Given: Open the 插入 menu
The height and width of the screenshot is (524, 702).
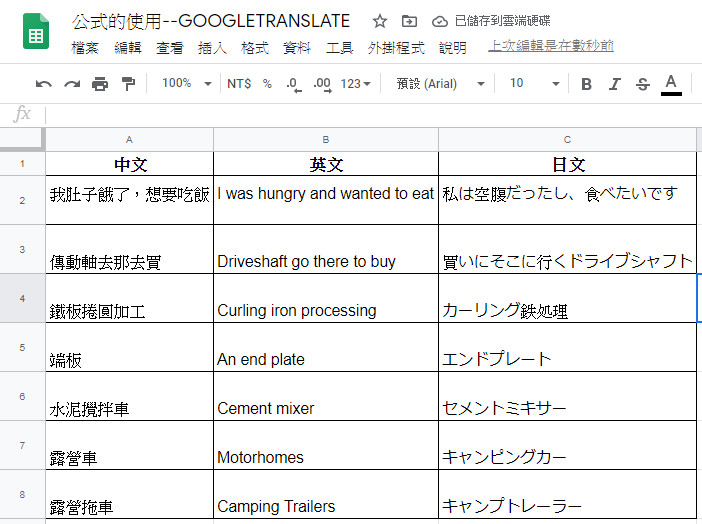Looking at the screenshot, I should click(x=212, y=47).
